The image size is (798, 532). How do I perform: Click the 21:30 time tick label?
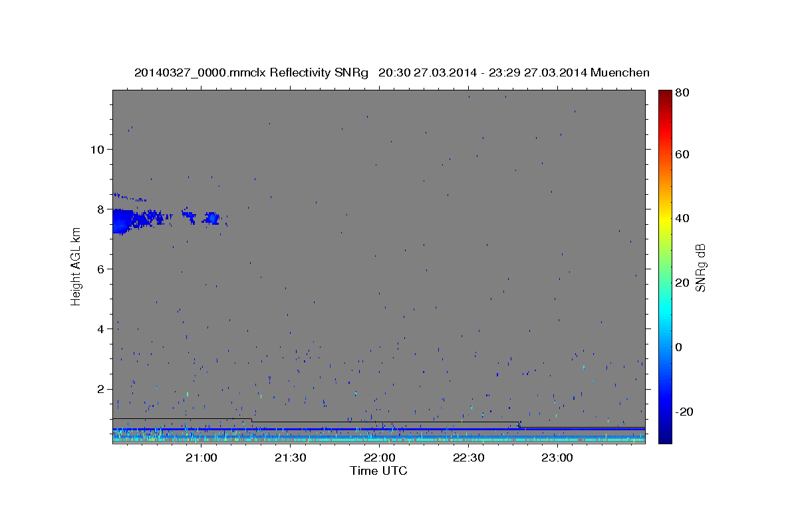coord(290,458)
